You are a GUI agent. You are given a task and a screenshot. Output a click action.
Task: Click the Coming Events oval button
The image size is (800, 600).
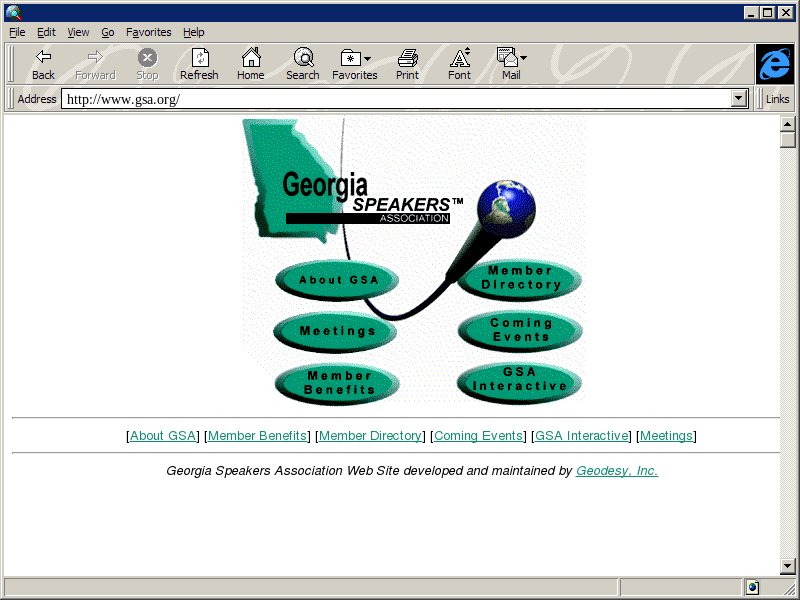[520, 330]
